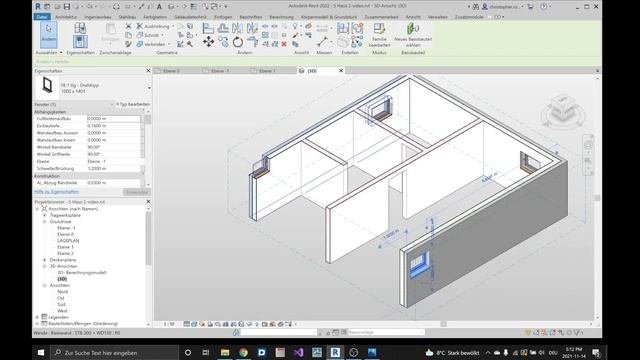
Task: Click the Messen measure icon
Action: coord(322,42)
